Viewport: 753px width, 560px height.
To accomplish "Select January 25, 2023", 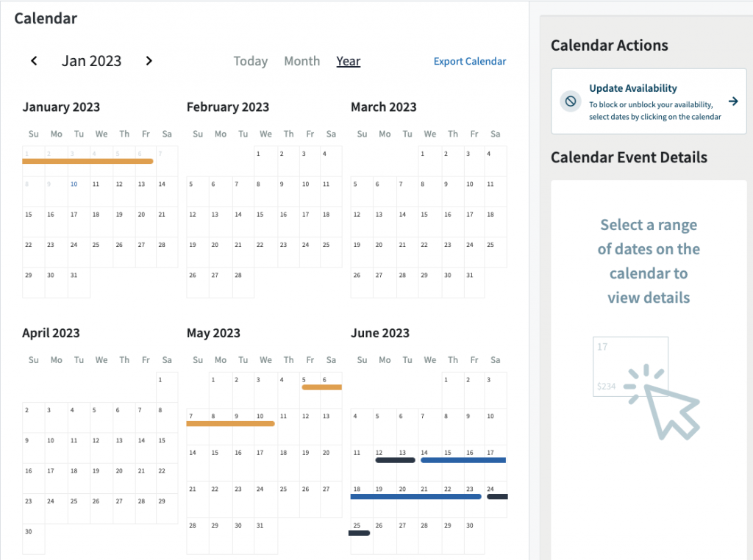I will (101, 252).
